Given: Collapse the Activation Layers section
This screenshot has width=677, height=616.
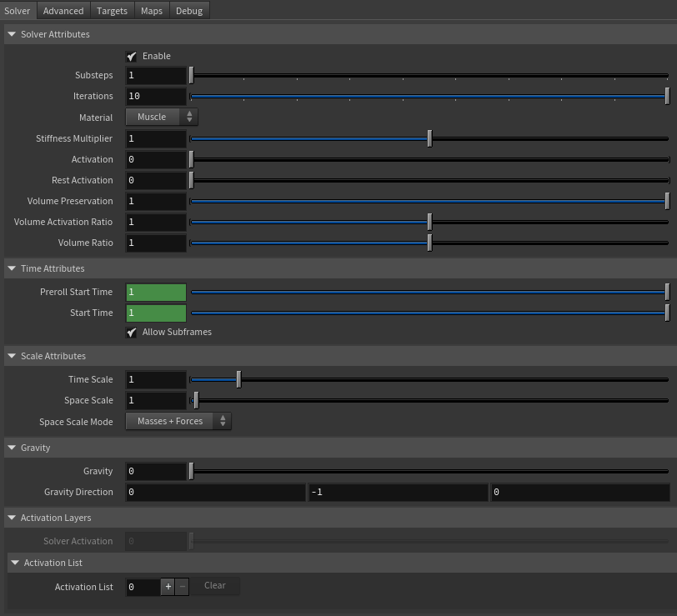Looking at the screenshot, I should point(12,518).
